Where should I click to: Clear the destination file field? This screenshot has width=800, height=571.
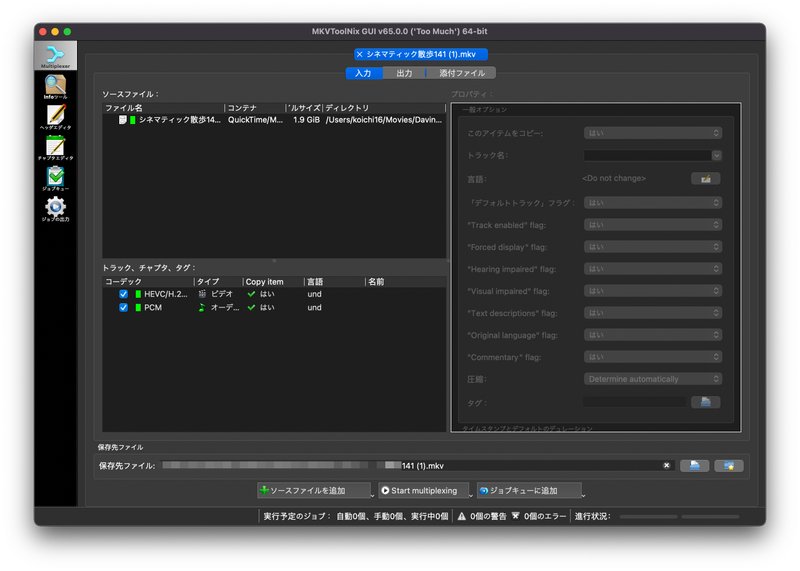[666, 465]
